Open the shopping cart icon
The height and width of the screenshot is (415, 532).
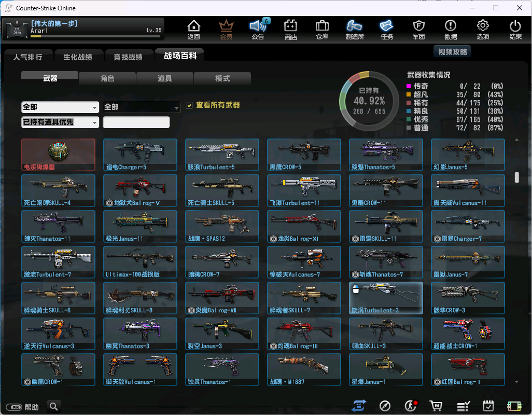pos(436,406)
